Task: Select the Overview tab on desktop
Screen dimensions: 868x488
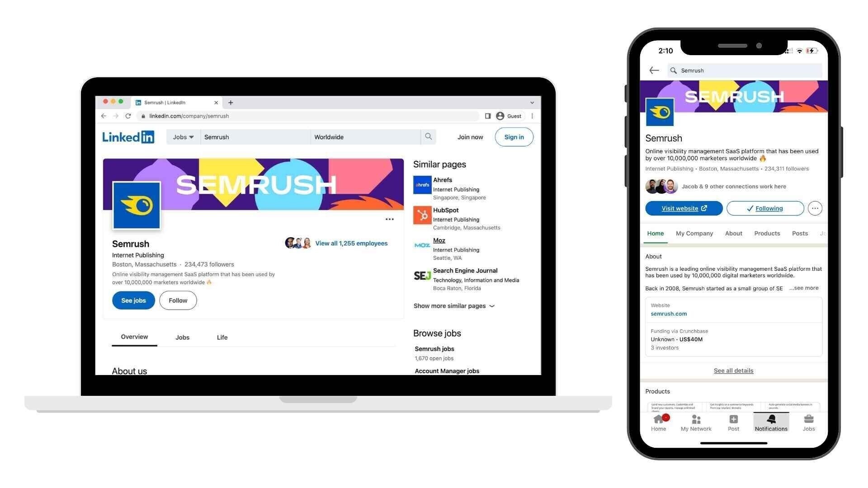Action: point(134,337)
